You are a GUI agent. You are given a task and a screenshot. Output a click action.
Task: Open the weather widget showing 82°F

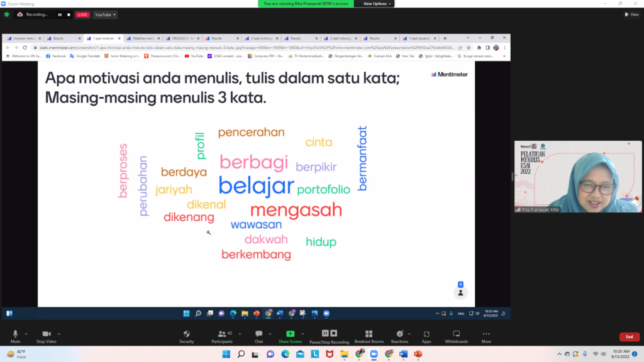[x=16, y=354]
